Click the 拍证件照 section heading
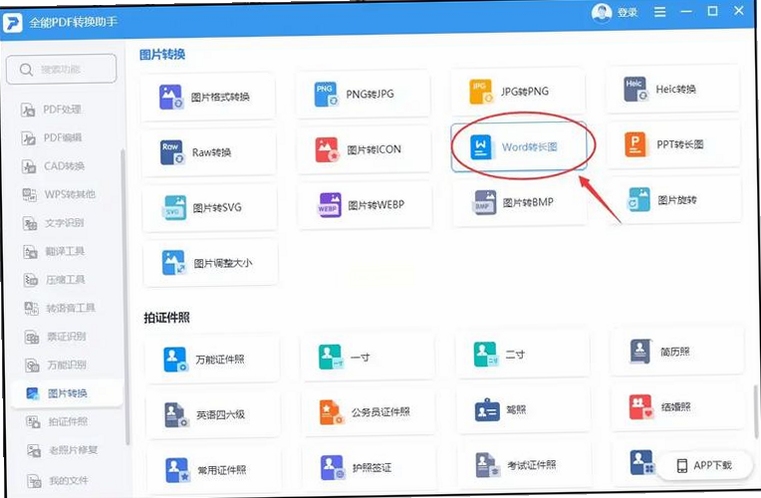The width and height of the screenshot is (761, 498). (166, 318)
